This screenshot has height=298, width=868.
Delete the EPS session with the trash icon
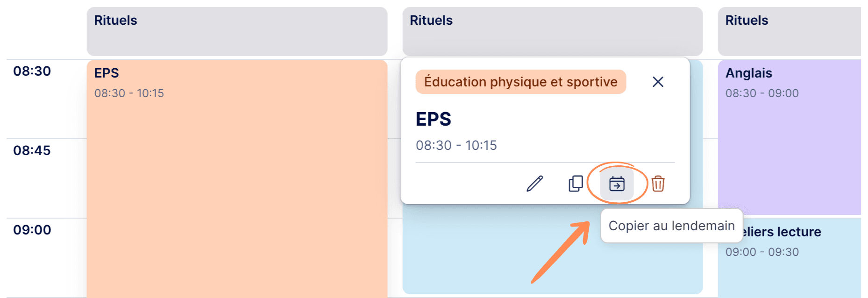[658, 184]
